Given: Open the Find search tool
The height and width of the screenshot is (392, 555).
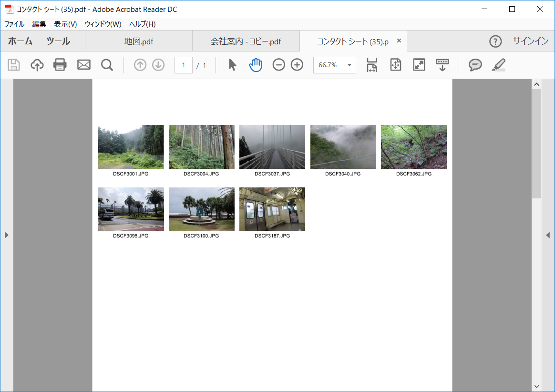Looking at the screenshot, I should click(107, 64).
